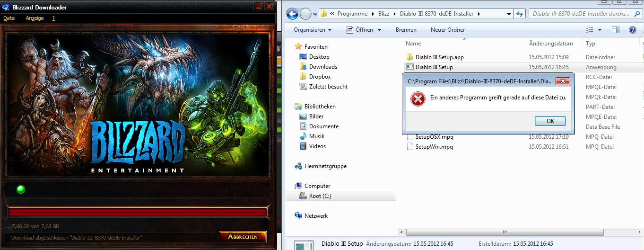Click the Dropbox folder icon under Favoriten
The width and height of the screenshot is (644, 250).
303,77
